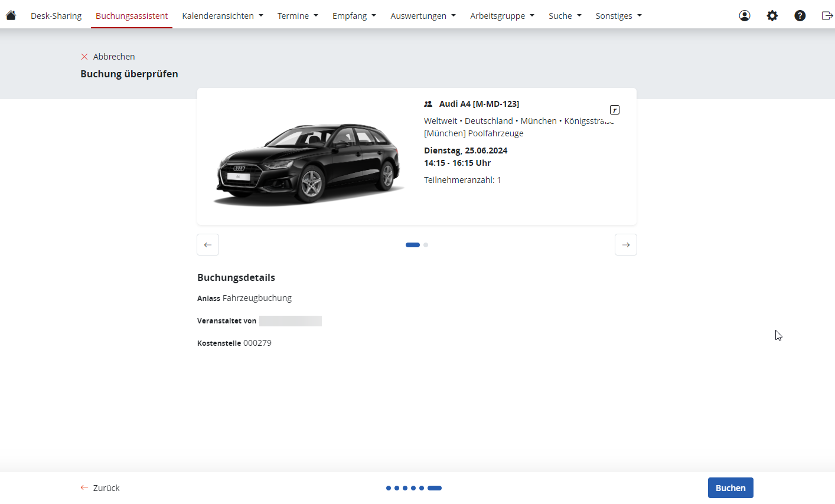Screen dimensions: 835x504
Task: Click 'Teilnehmeranzahl: 1' text
Action: [462, 180]
